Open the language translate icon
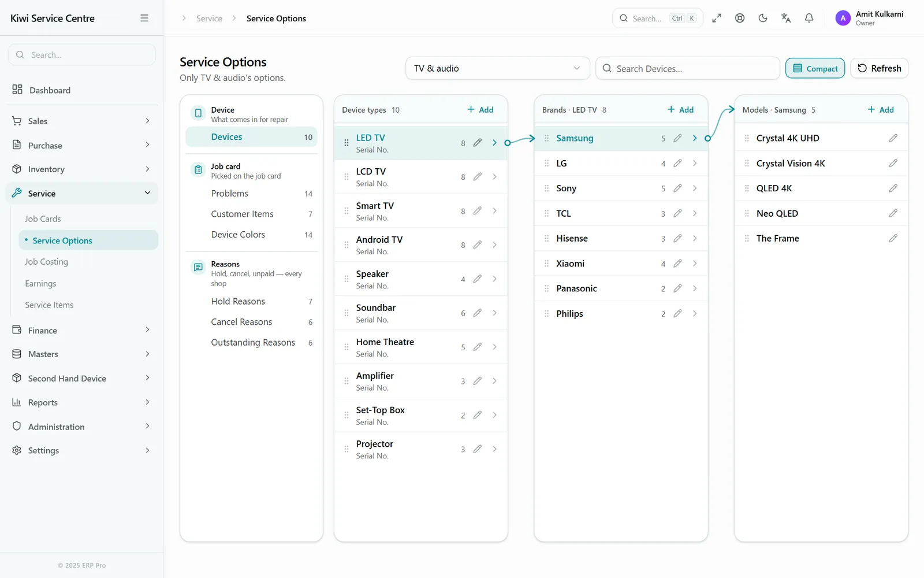This screenshot has width=924, height=578. pos(786,18)
